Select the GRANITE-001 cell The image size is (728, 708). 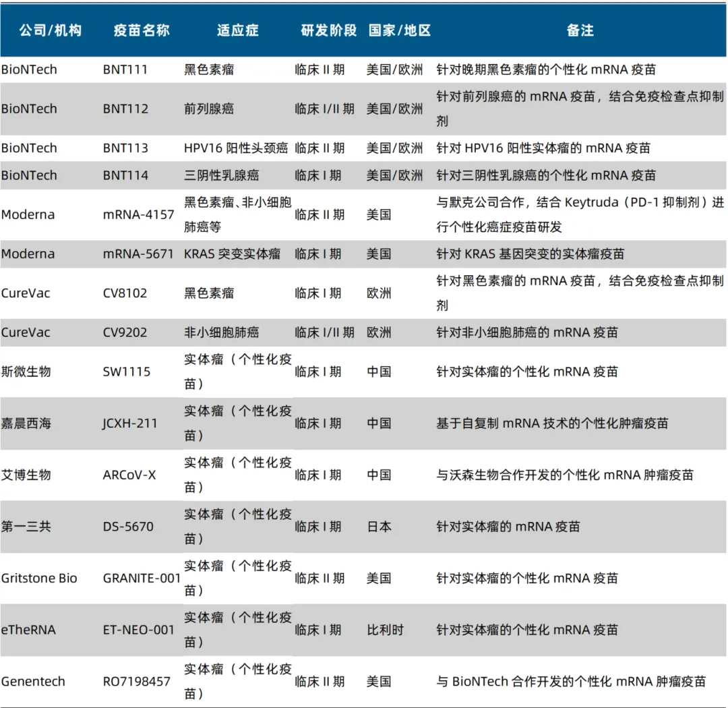(x=142, y=578)
